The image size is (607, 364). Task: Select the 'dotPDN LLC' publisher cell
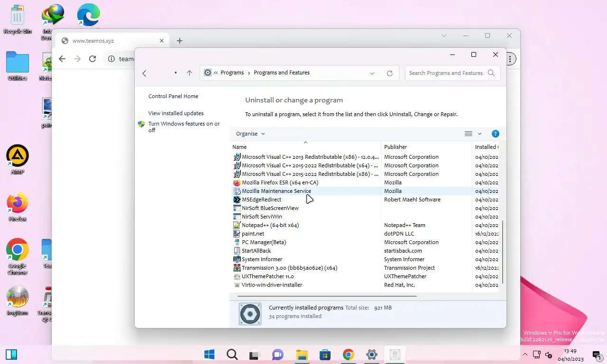pos(399,234)
